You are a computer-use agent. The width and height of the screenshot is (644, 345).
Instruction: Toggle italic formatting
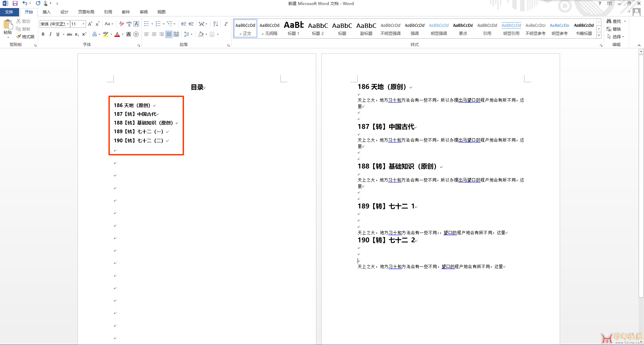pyautogui.click(x=50, y=34)
